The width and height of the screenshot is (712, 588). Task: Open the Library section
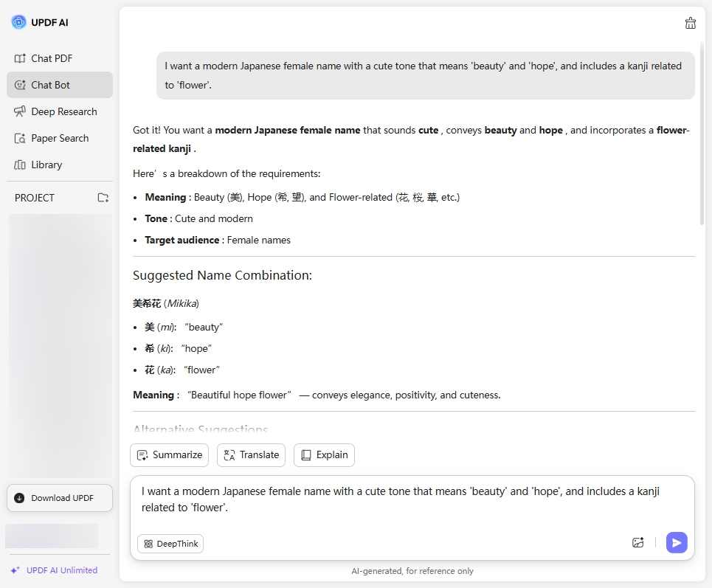coord(46,165)
